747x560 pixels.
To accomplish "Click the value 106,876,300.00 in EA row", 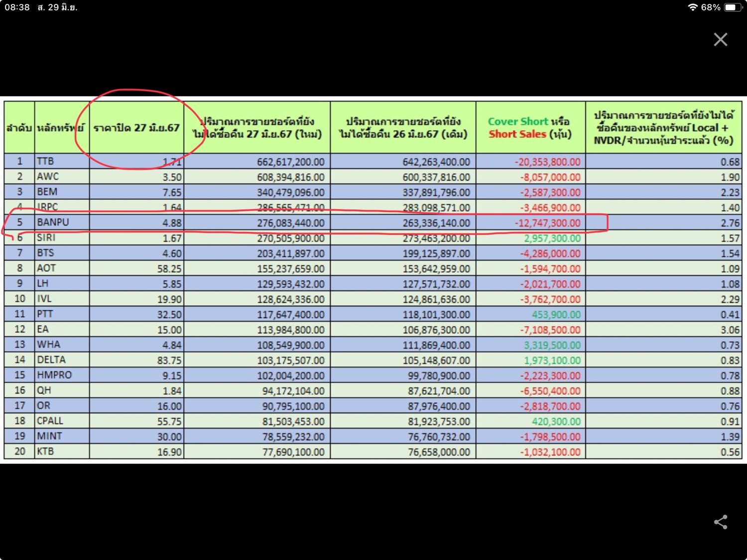I will (x=437, y=330).
